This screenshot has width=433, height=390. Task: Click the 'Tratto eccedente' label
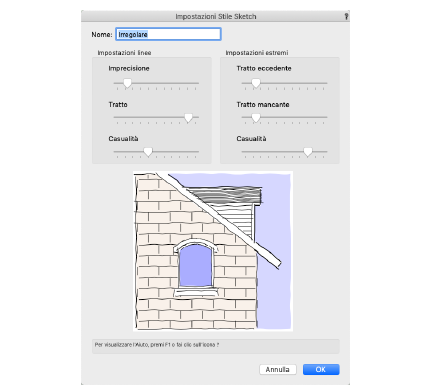pos(264,68)
